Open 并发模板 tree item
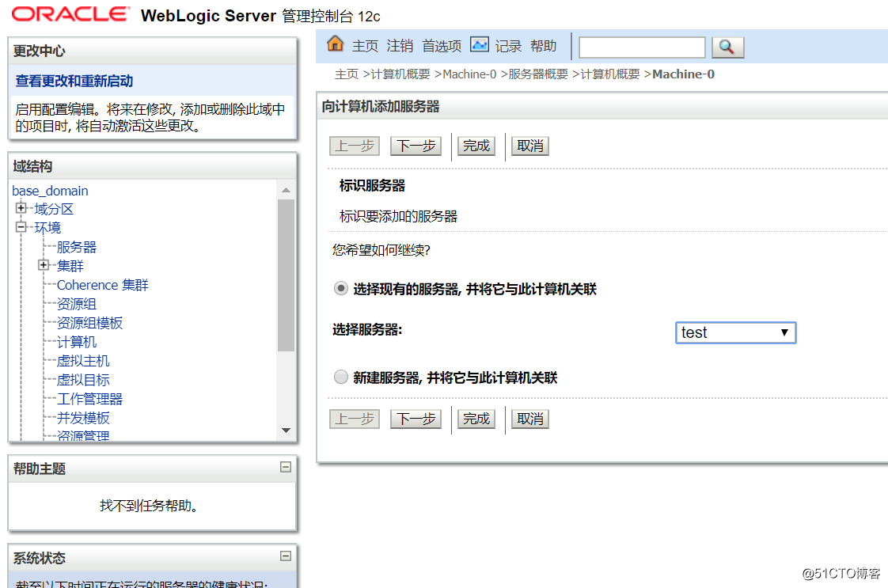The height and width of the screenshot is (588, 888). pyautogui.click(x=83, y=418)
